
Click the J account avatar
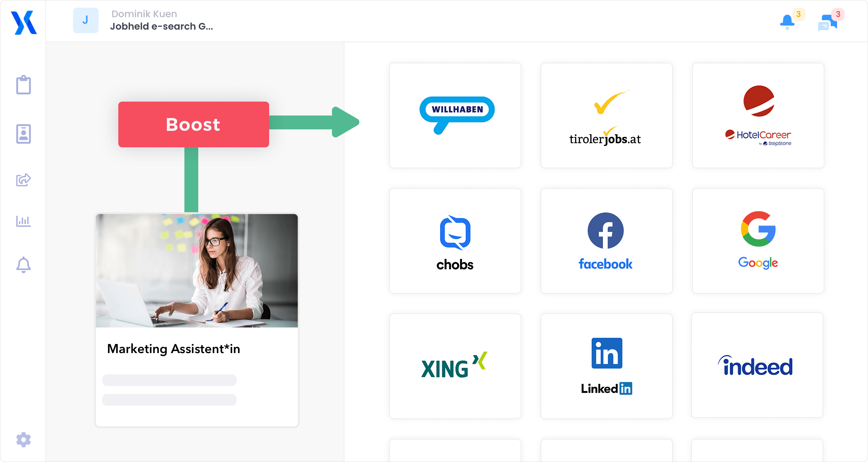pos(85,20)
